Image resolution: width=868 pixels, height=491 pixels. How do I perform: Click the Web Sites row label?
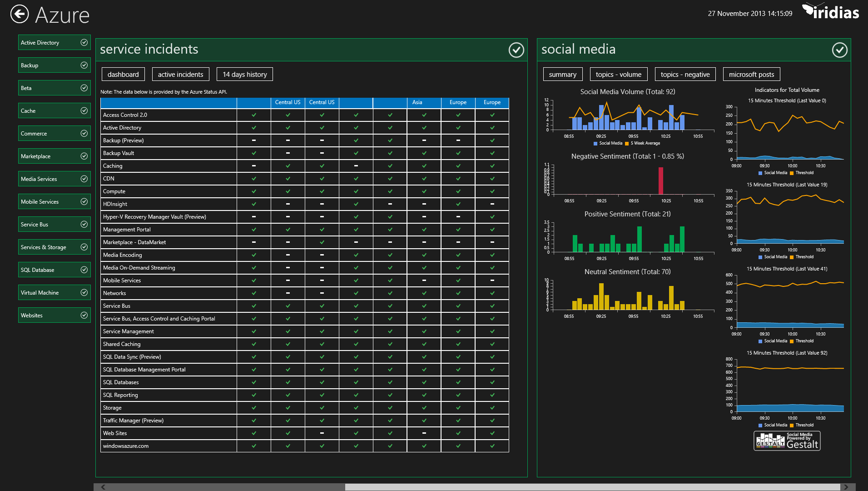coord(115,433)
